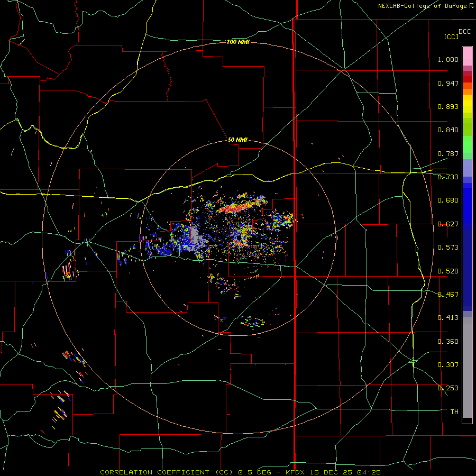
Task: Click the 0.360 color scale value
Action: (448, 342)
